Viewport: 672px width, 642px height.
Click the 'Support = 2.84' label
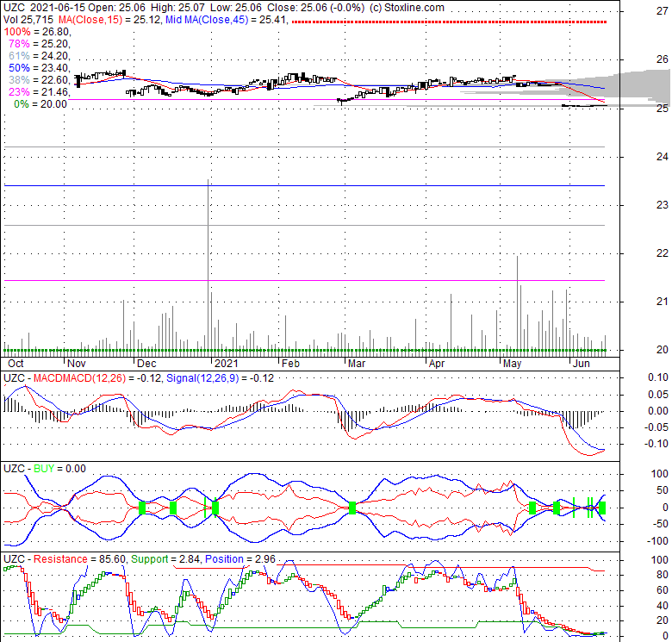coord(165,559)
